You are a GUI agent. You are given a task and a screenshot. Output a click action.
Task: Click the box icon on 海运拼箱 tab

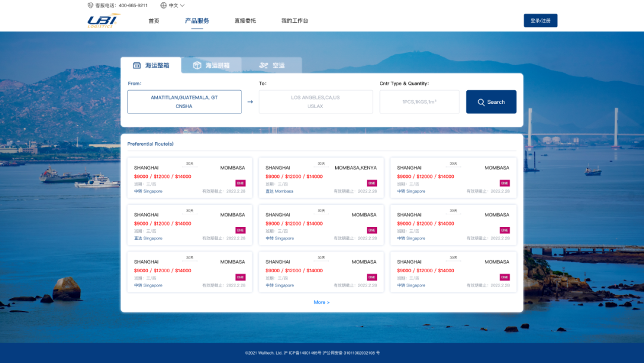(x=197, y=66)
